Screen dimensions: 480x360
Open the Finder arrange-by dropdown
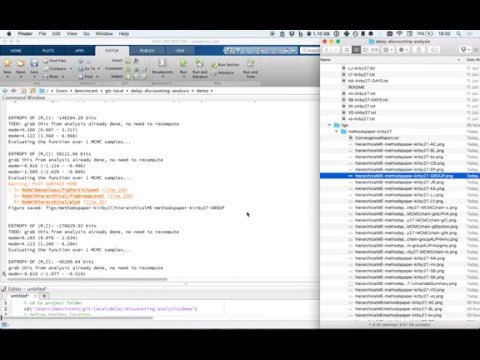click(x=388, y=50)
